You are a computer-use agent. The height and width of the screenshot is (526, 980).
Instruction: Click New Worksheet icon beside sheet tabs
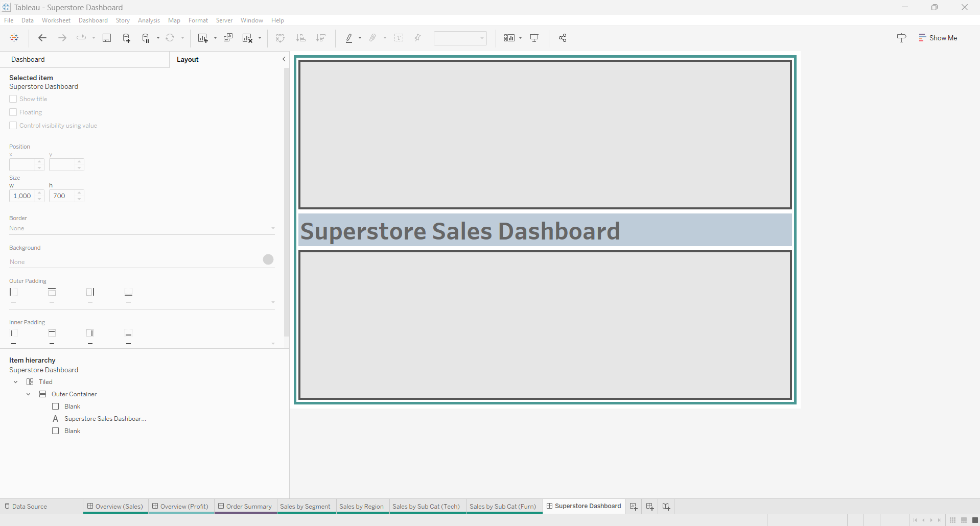(634, 507)
